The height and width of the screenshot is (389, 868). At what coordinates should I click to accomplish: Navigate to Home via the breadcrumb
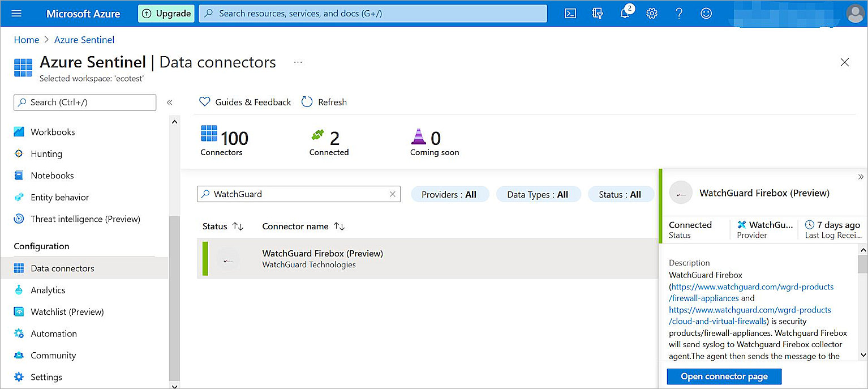pos(26,40)
